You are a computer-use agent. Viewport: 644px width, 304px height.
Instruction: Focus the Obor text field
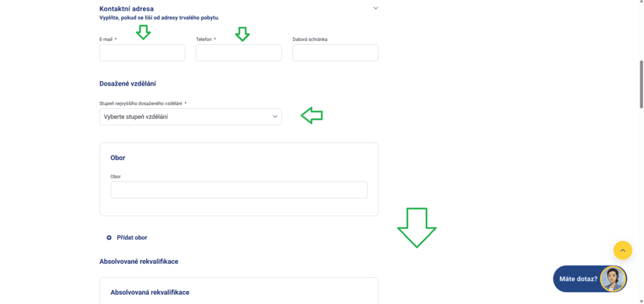point(239,190)
